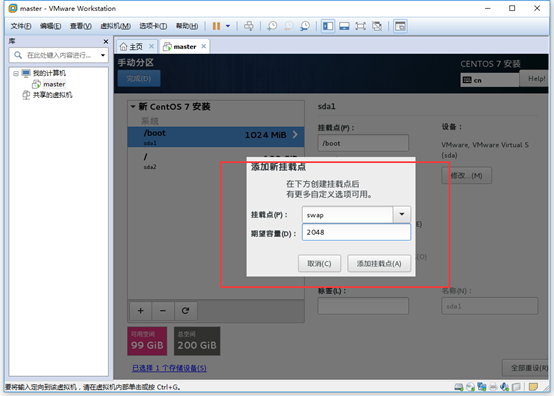Click the /boot mount point field on right
The image size is (554, 396).
click(x=363, y=143)
